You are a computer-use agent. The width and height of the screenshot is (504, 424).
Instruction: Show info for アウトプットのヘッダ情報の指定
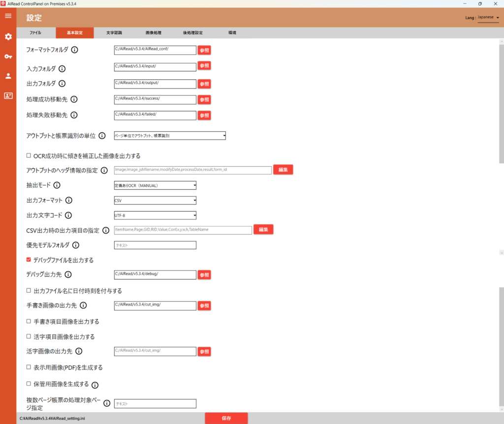pyautogui.click(x=104, y=170)
